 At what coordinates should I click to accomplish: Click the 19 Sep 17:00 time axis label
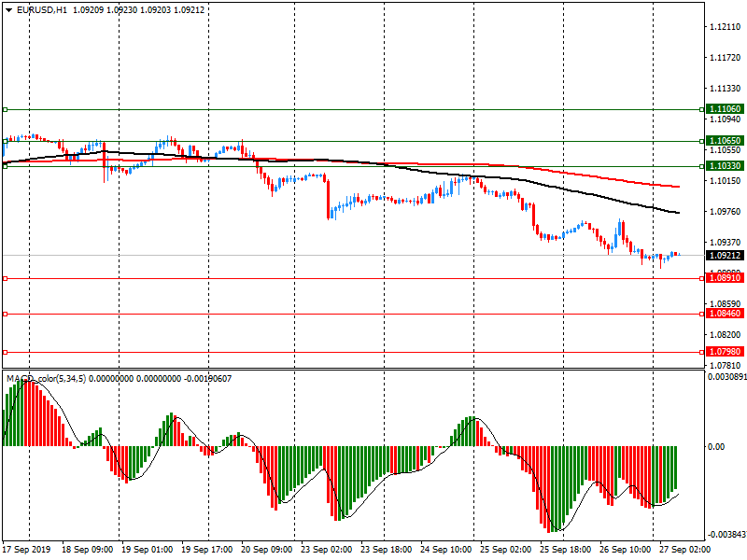click(206, 550)
